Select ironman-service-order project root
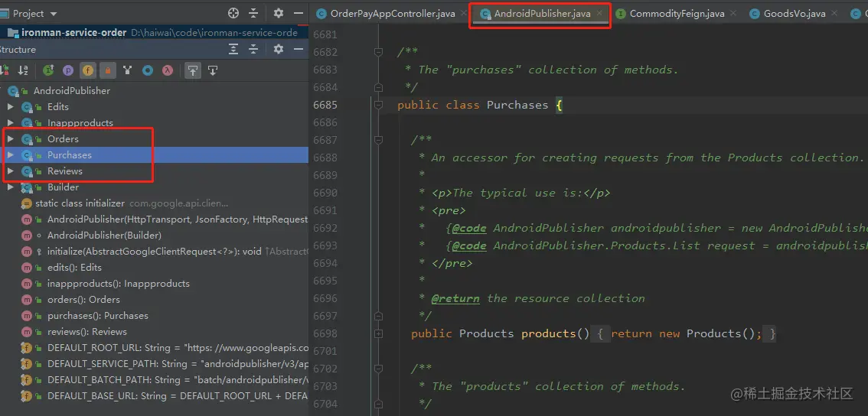Image resolution: width=868 pixels, height=416 pixels. [x=154, y=33]
